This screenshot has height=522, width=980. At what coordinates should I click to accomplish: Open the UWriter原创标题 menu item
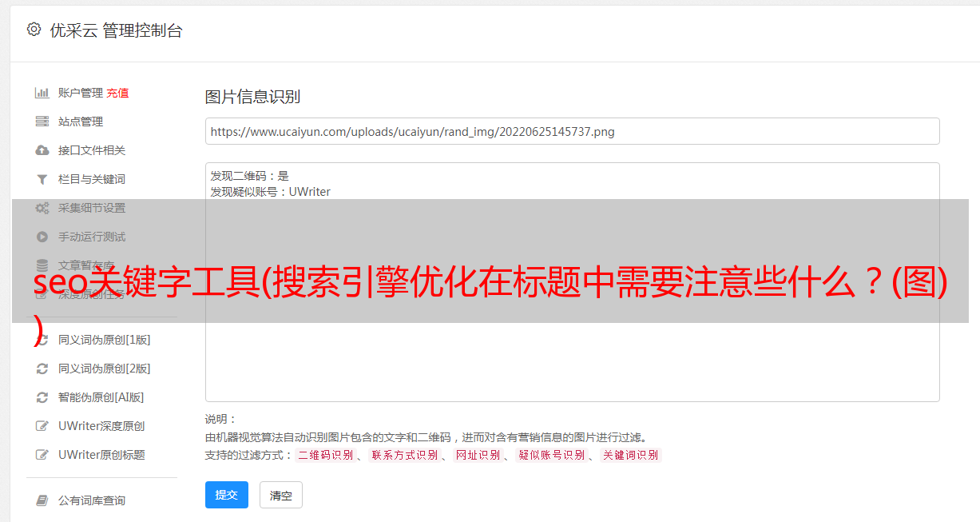coord(101,455)
